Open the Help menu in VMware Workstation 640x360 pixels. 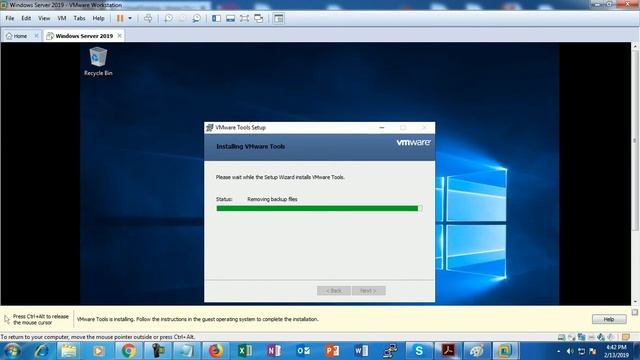tap(98, 18)
